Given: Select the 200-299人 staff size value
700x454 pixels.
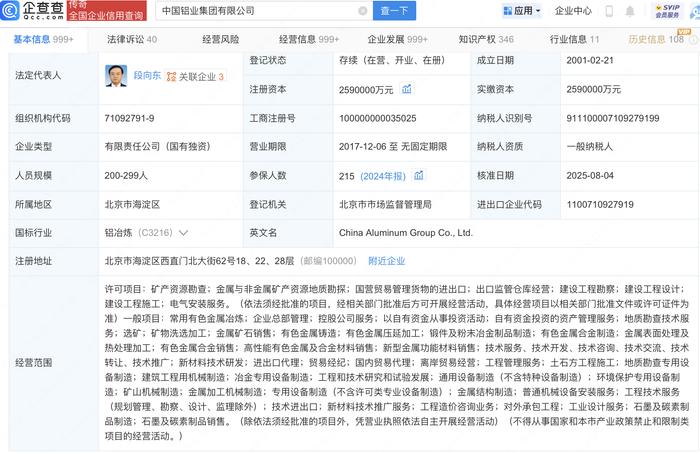Looking at the screenshot, I should click(x=126, y=175).
